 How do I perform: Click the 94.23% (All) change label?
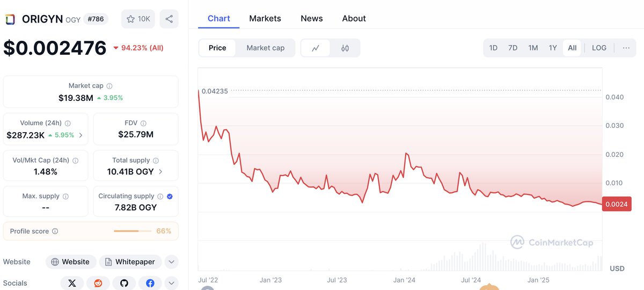[142, 48]
